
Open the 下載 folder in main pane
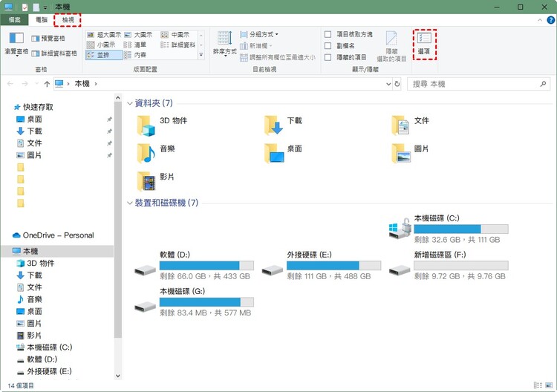pos(273,125)
